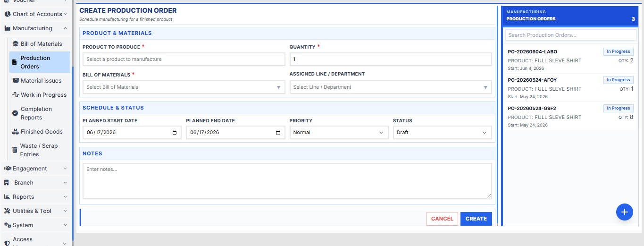Click the Finished Goods boxes icon
This screenshot has width=644, height=246.
tap(15, 132)
